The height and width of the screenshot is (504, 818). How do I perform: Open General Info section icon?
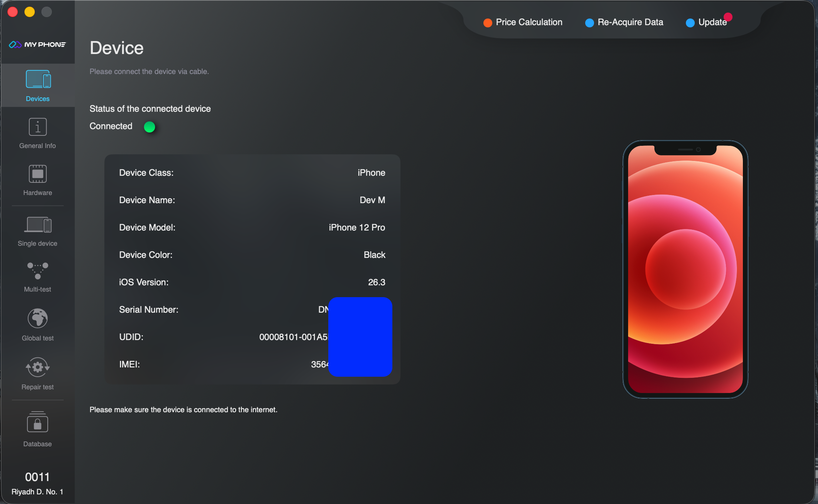coord(38,127)
